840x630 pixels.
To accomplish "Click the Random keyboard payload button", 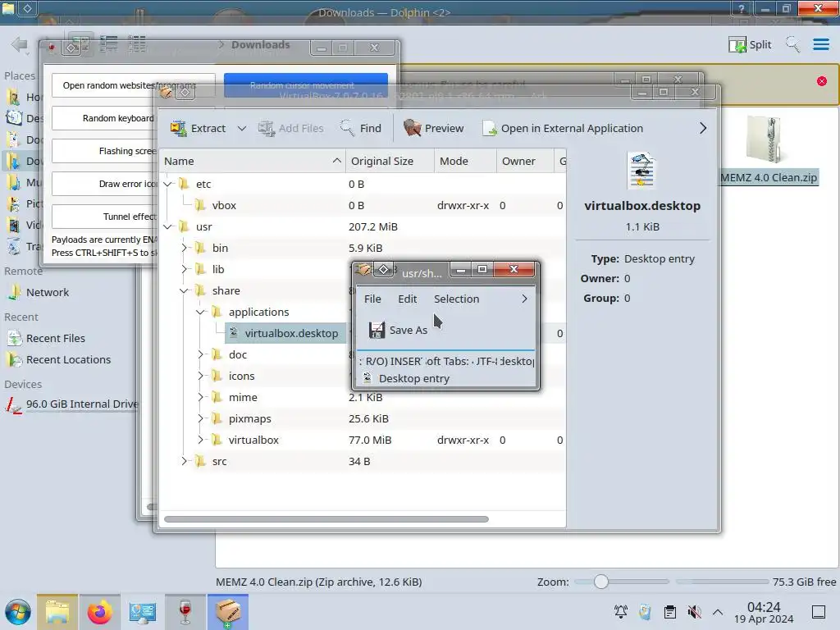I will tap(104, 118).
